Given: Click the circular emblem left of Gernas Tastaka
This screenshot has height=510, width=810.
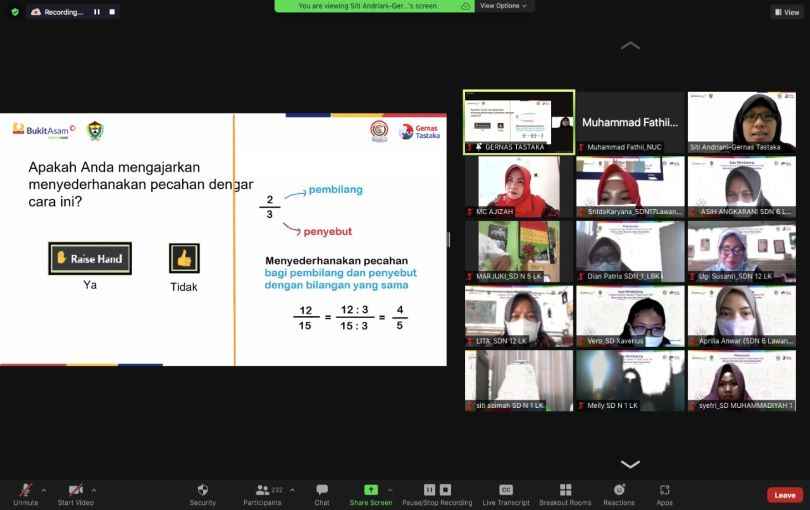Looking at the screenshot, I should click(x=379, y=130).
